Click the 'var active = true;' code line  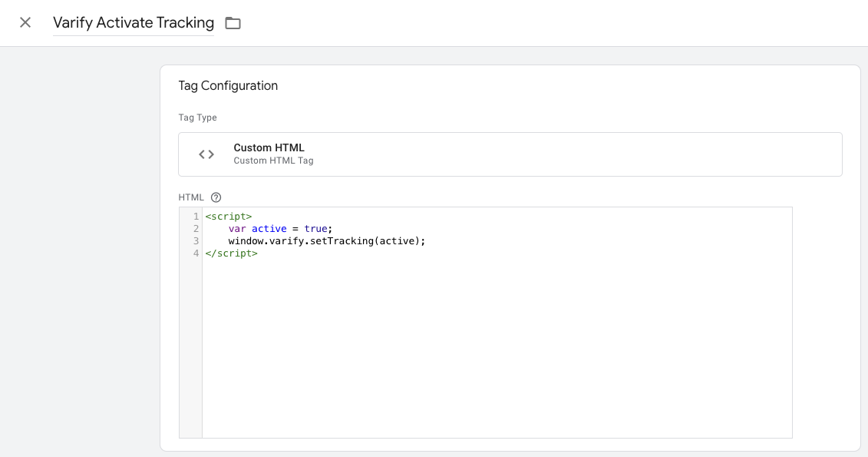pyautogui.click(x=280, y=229)
